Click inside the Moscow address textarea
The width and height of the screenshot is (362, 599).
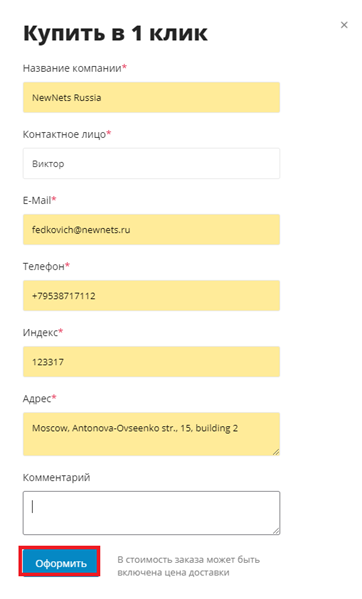click(151, 434)
